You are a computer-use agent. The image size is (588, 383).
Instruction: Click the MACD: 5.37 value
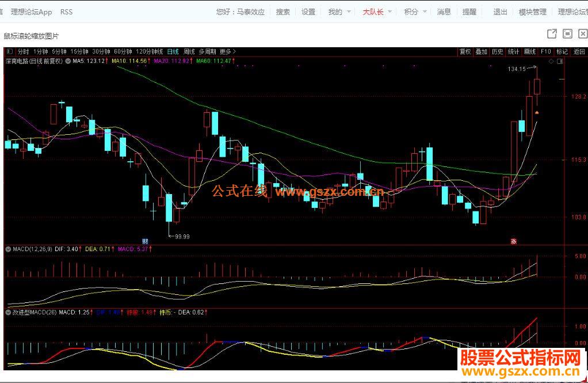coord(135,249)
